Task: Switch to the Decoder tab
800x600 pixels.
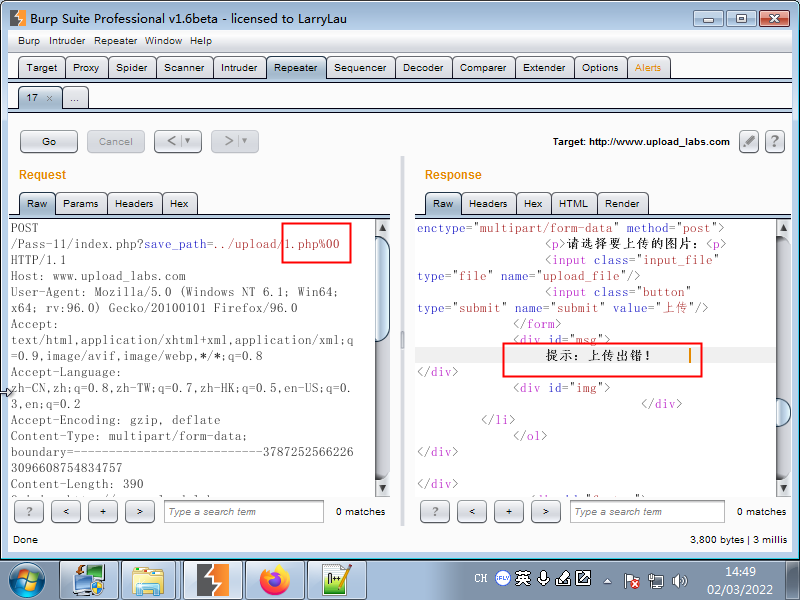Action: [423, 67]
